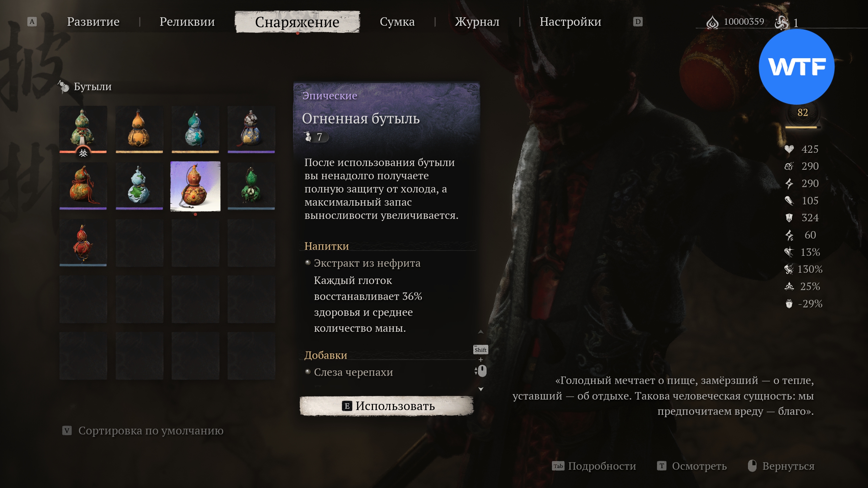868x488 pixels.
Task: Select the plain orange gourd bottle
Action: pyautogui.click(x=139, y=129)
